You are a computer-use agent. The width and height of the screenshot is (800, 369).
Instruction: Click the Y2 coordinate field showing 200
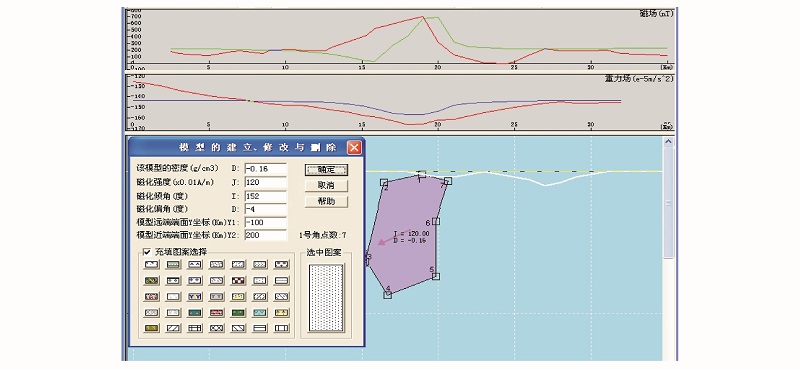[x=265, y=235]
